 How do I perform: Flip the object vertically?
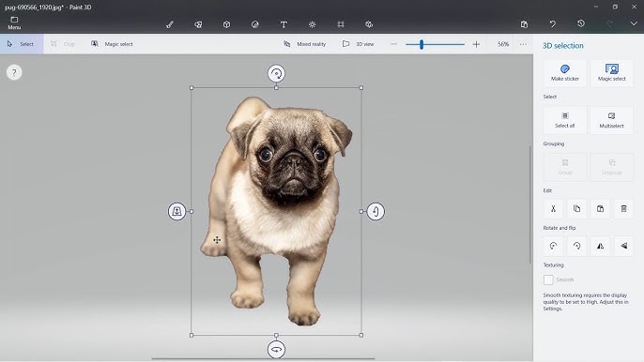tap(623, 246)
